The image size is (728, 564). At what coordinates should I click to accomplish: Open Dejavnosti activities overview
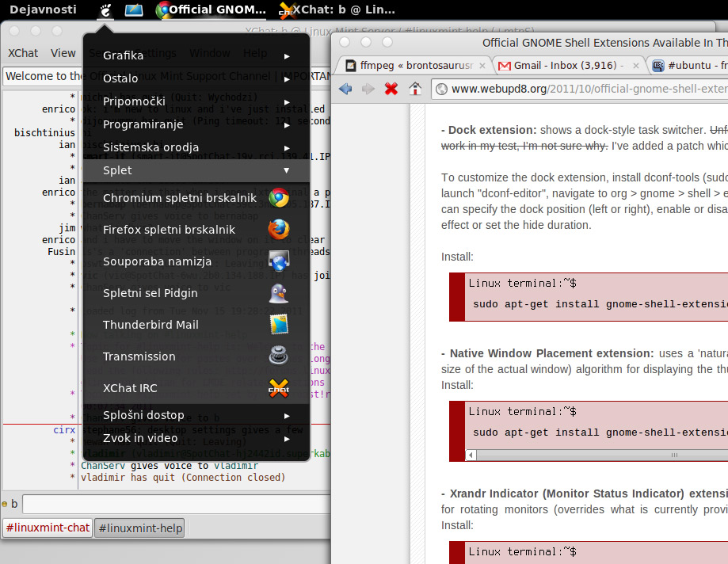click(x=43, y=10)
